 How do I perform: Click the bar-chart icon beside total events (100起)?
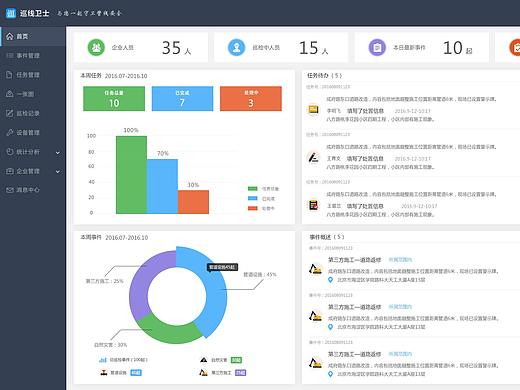(103, 360)
